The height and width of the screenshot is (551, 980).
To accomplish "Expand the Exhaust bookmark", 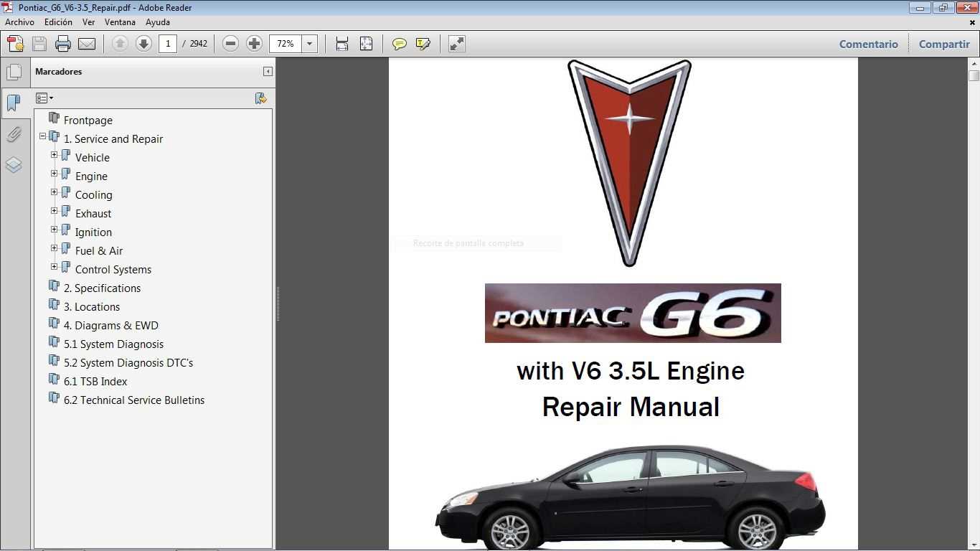I will pyautogui.click(x=54, y=210).
